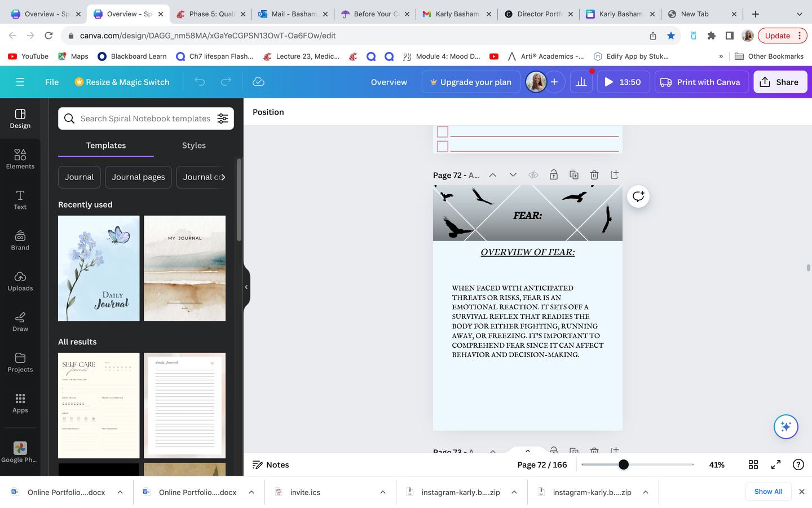
Task: Click the Share button
Action: (x=780, y=82)
